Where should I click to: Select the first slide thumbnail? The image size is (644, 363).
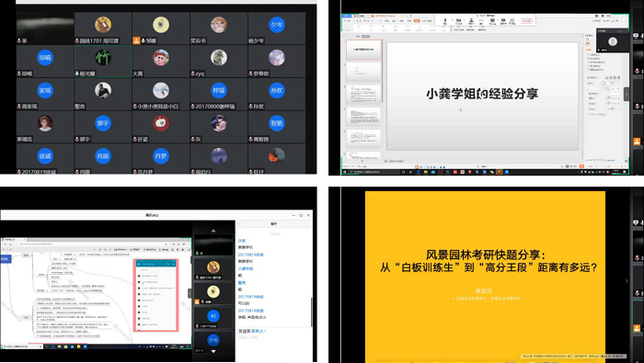[x=364, y=50]
